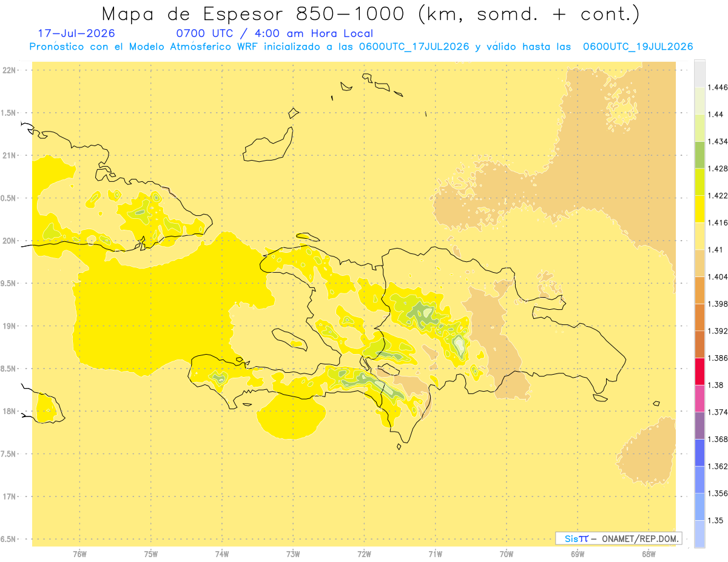Select the date text "17-Jul-2026"
The height and width of the screenshot is (562, 728).
click(76, 33)
